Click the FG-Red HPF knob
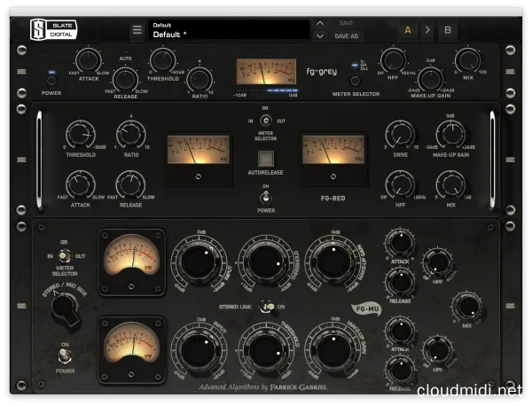This screenshot has width=532, height=406. point(401,185)
